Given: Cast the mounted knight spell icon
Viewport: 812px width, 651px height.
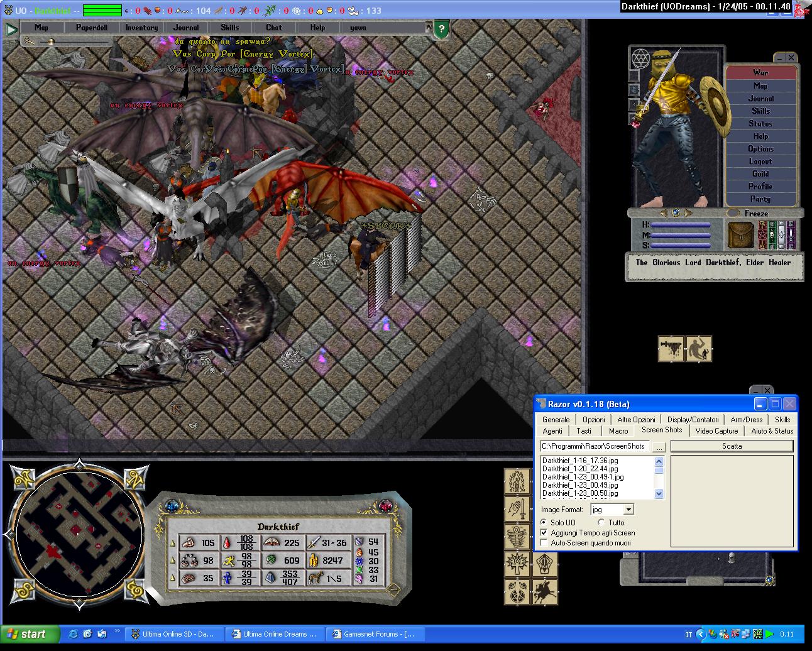Looking at the screenshot, I should point(545,592).
